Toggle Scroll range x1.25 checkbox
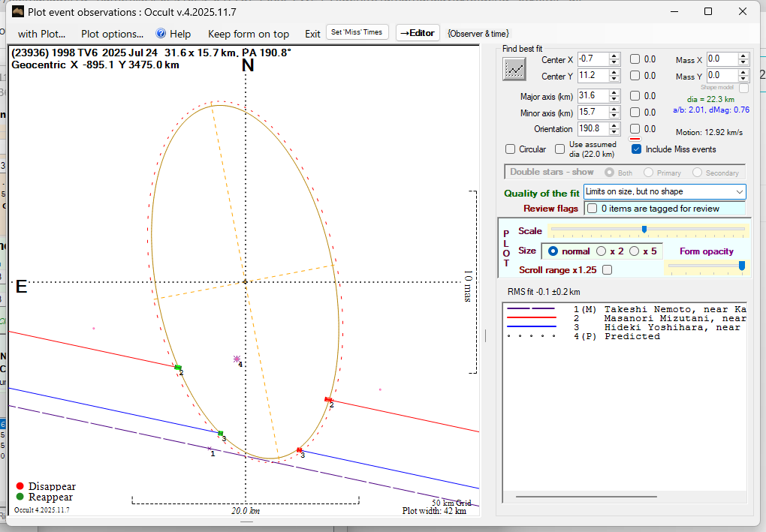This screenshot has height=532, width=766. click(607, 270)
